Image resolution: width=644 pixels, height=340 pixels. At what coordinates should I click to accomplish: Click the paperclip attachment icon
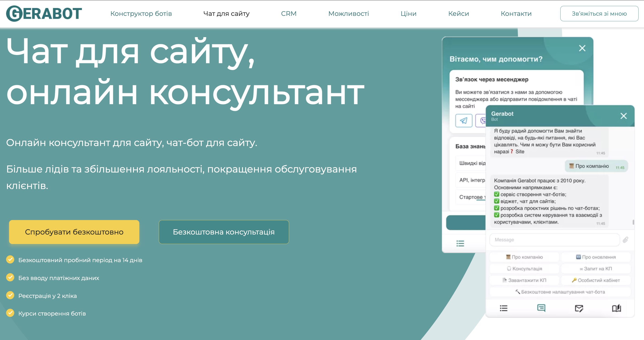(x=625, y=240)
